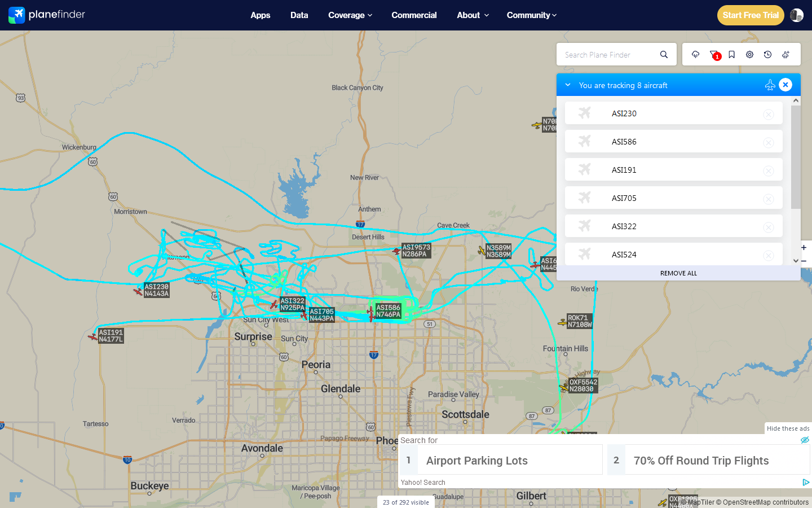Click the plane icon in tracking header

tap(770, 85)
